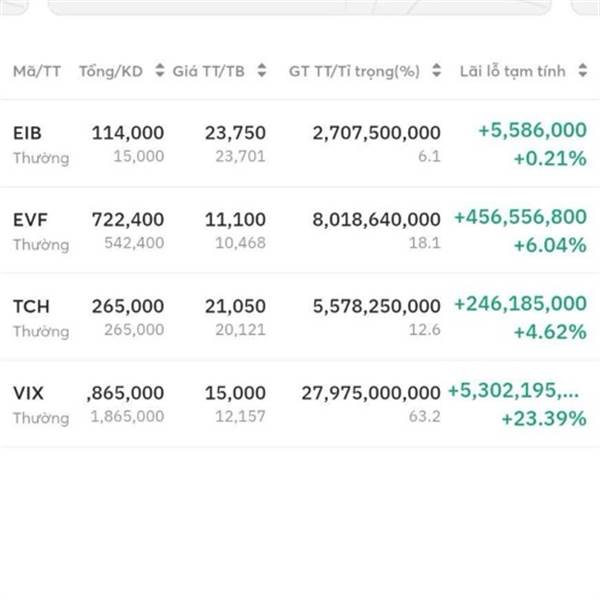Select EVF profit percentage +6.04%
Image resolution: width=600 pixels, height=600 pixels.
(x=550, y=245)
